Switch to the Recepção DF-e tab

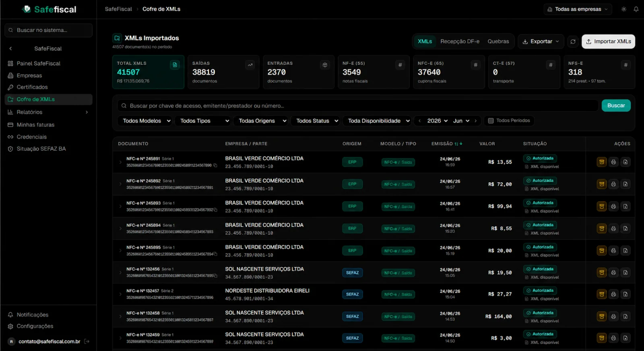(460, 41)
